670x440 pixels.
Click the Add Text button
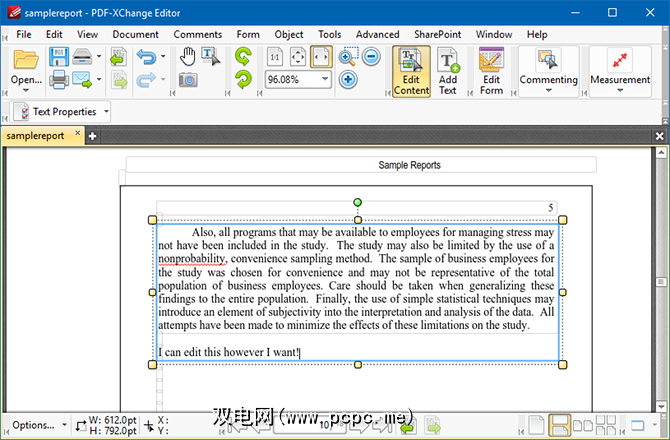[447, 71]
